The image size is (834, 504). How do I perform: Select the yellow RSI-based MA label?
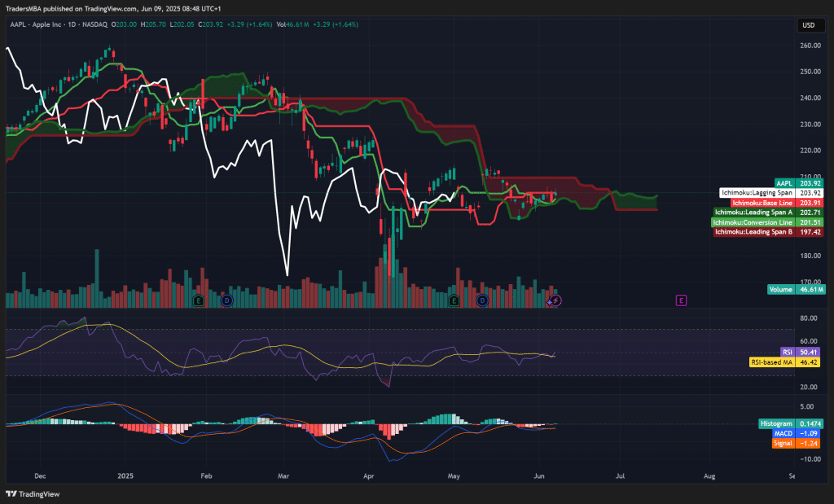tap(771, 362)
